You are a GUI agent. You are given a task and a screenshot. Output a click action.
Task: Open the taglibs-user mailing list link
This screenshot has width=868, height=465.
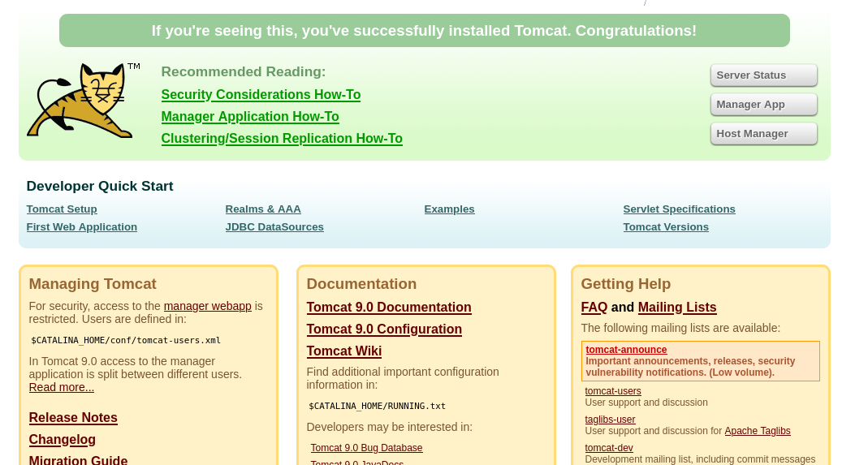(x=610, y=420)
